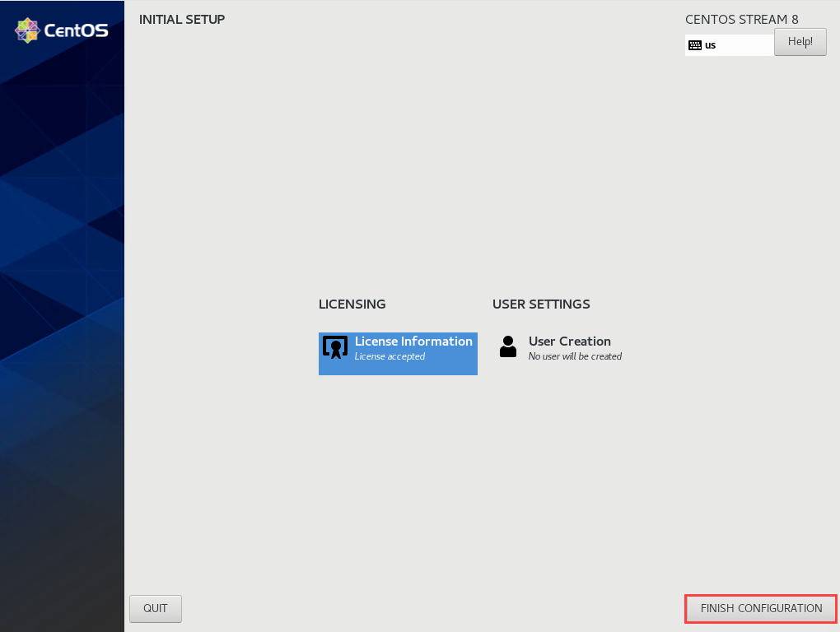Open the keyboard layout selector
This screenshot has width=840, height=632.
coord(729,44)
